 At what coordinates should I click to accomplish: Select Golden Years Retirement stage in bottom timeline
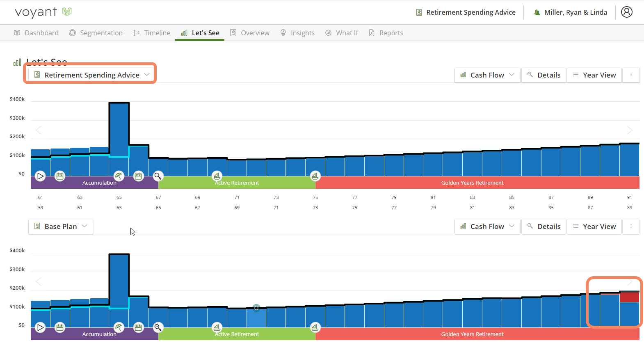[x=477, y=334]
